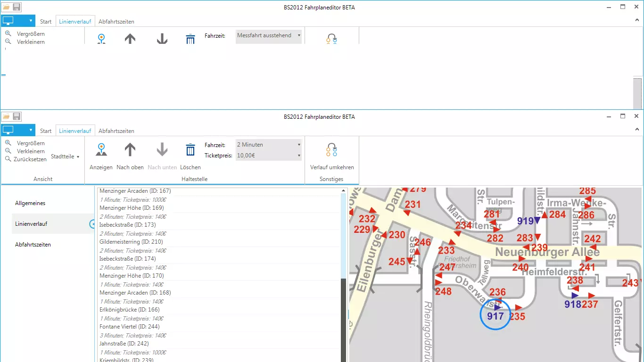
Task: Open the Stadtteile dropdown
Action: [65, 156]
